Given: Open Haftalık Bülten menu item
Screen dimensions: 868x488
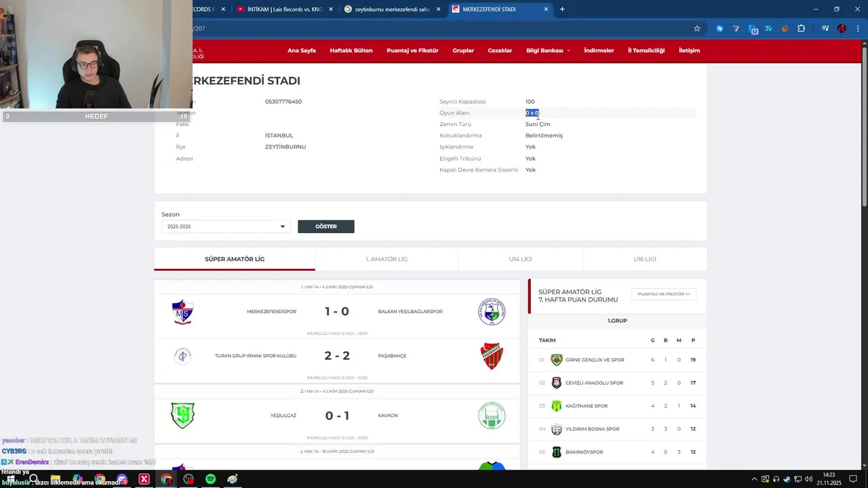Looking at the screenshot, I should 351,50.
